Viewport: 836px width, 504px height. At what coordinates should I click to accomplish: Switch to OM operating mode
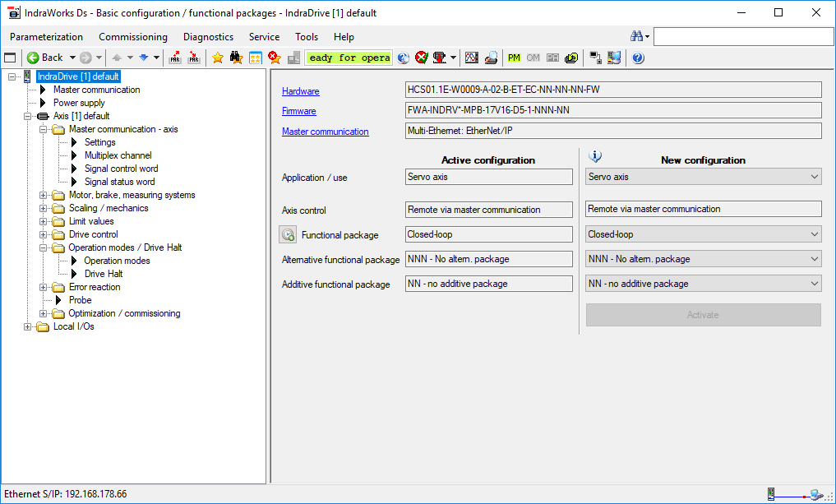coord(533,58)
